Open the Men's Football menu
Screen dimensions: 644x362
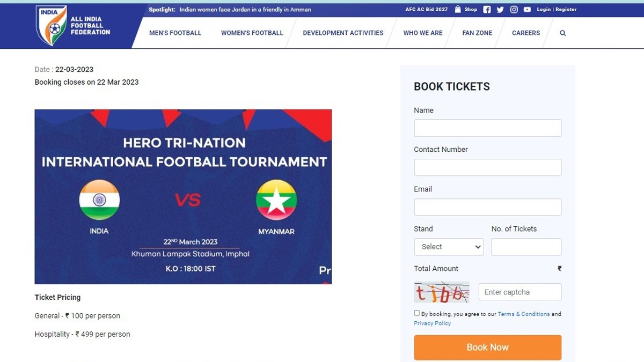click(175, 33)
